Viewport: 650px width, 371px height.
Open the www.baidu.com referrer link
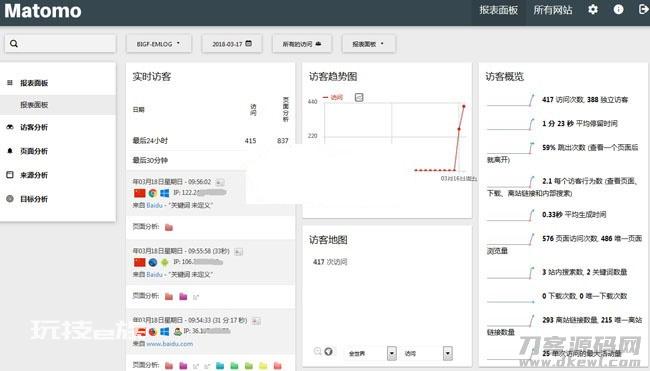point(170,344)
